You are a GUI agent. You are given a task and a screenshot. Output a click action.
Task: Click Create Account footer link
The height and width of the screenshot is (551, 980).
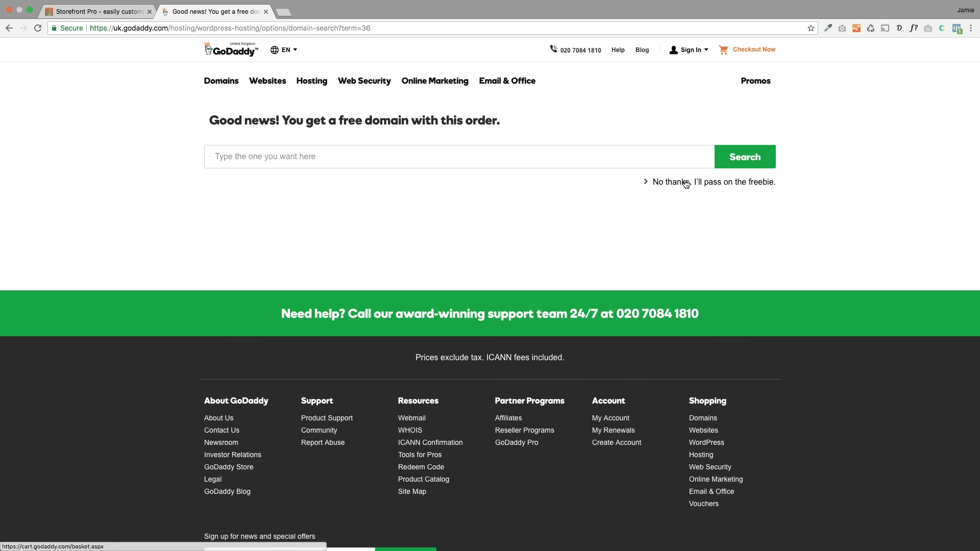tap(617, 442)
